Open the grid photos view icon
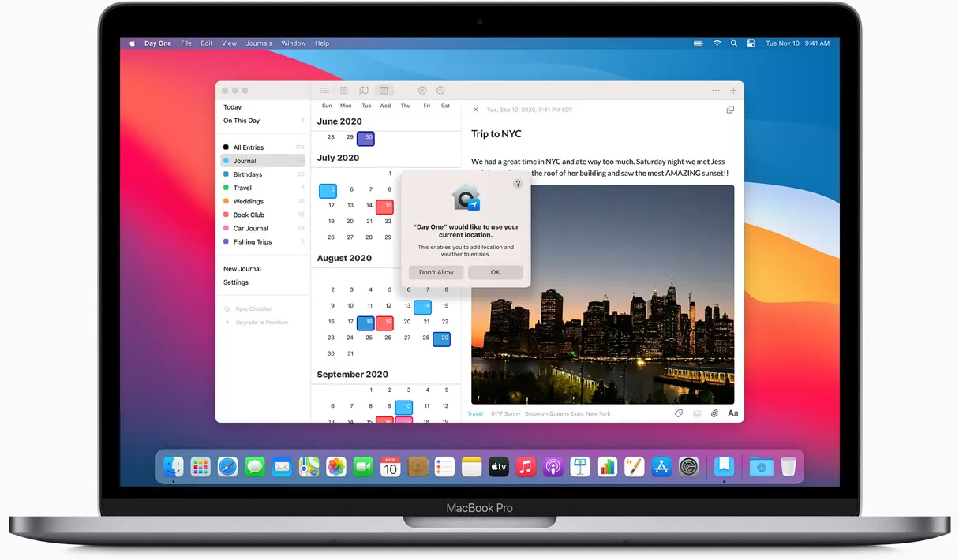Screen dimensions: 959x560 coord(344,90)
